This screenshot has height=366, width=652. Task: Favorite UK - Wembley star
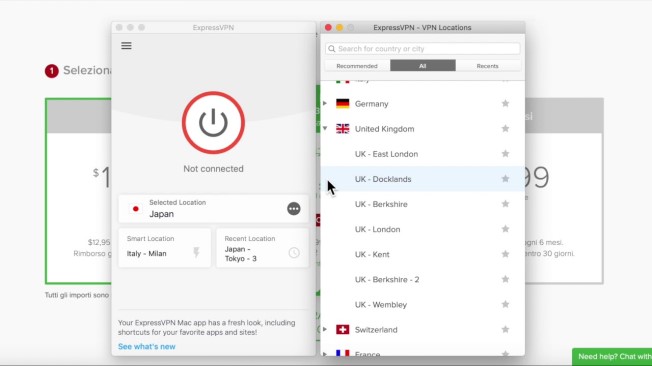tap(505, 304)
